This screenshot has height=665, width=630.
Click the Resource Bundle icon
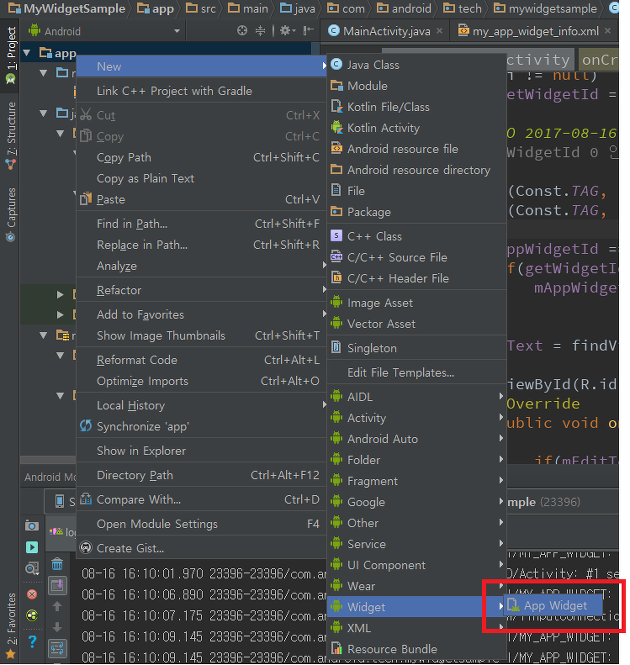(x=336, y=648)
